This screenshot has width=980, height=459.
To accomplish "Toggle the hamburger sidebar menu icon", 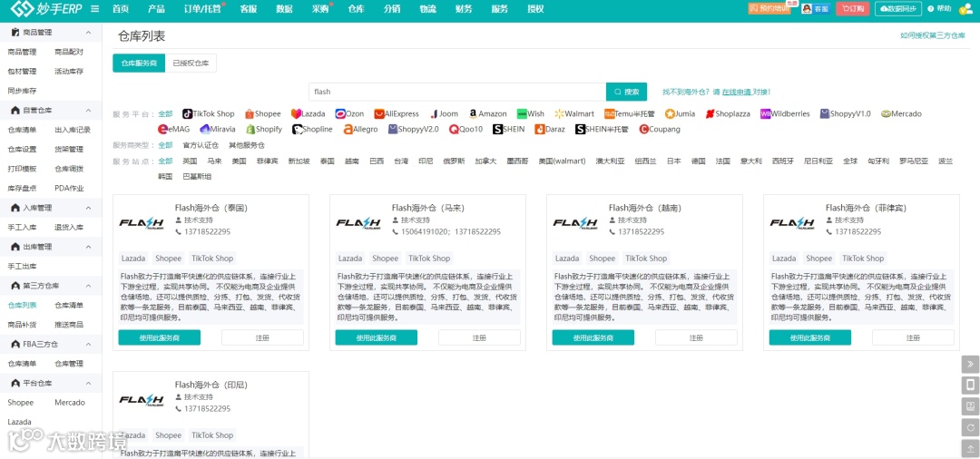I will tap(95, 9).
